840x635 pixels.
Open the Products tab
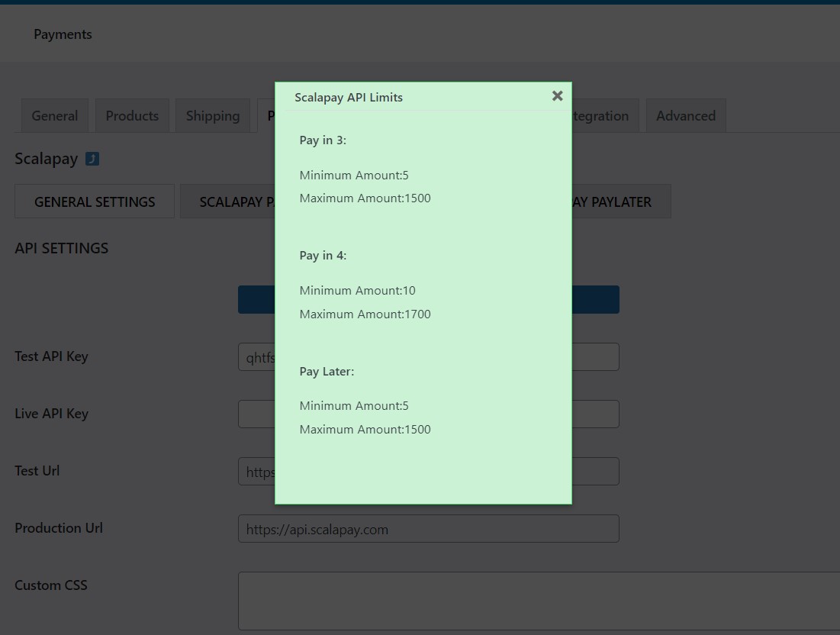click(132, 116)
